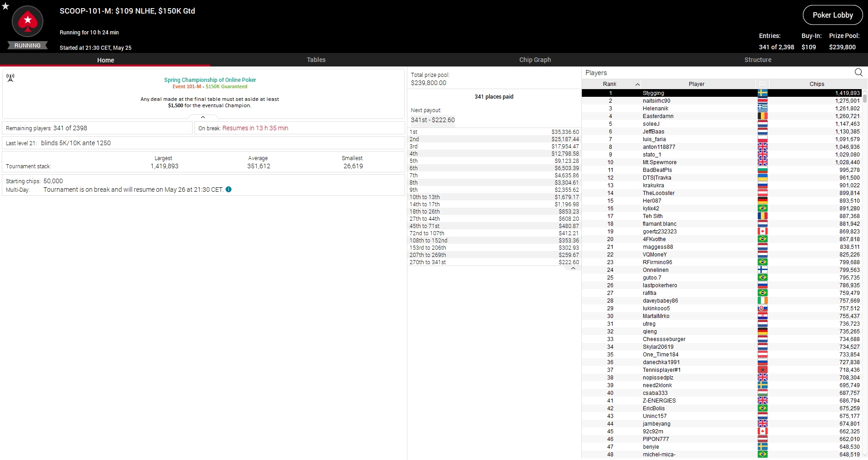This screenshot has height=460, width=868.
Task: Click the Chips column header
Action: coord(816,84)
